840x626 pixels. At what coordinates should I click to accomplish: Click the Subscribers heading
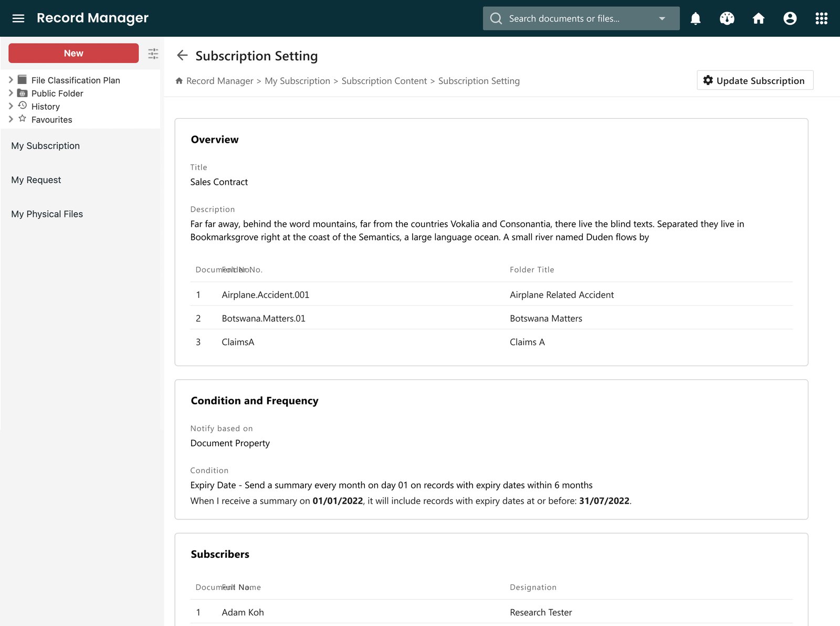220,554
